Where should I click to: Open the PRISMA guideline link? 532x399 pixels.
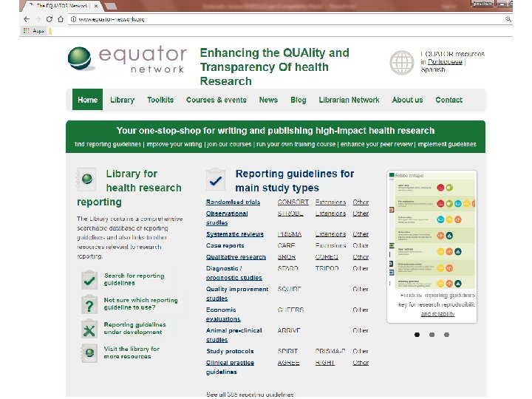[289, 234]
